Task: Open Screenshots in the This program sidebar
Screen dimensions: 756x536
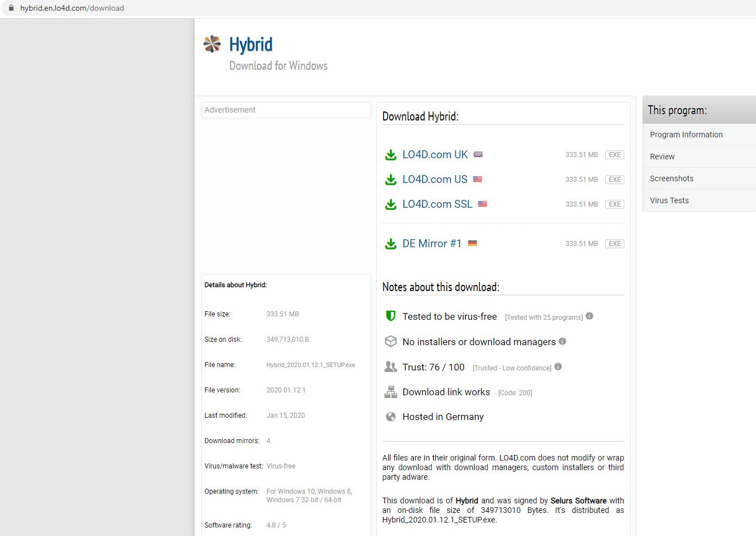Action: [699, 178]
